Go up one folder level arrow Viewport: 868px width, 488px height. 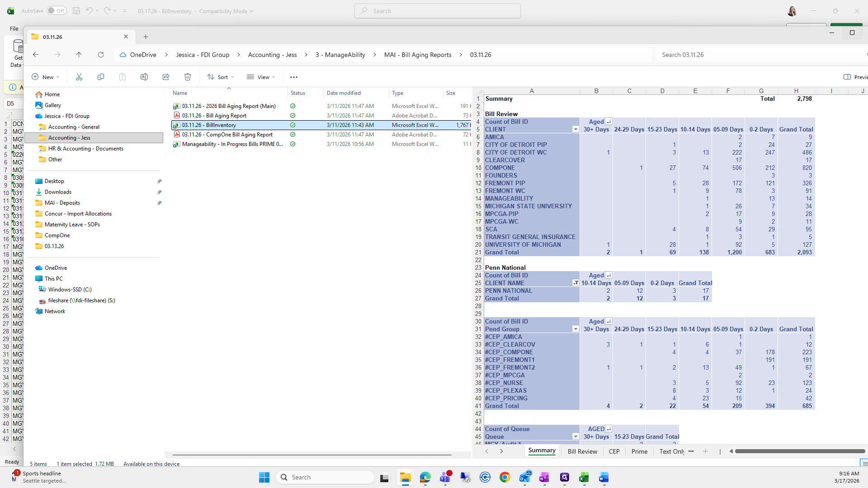click(79, 55)
